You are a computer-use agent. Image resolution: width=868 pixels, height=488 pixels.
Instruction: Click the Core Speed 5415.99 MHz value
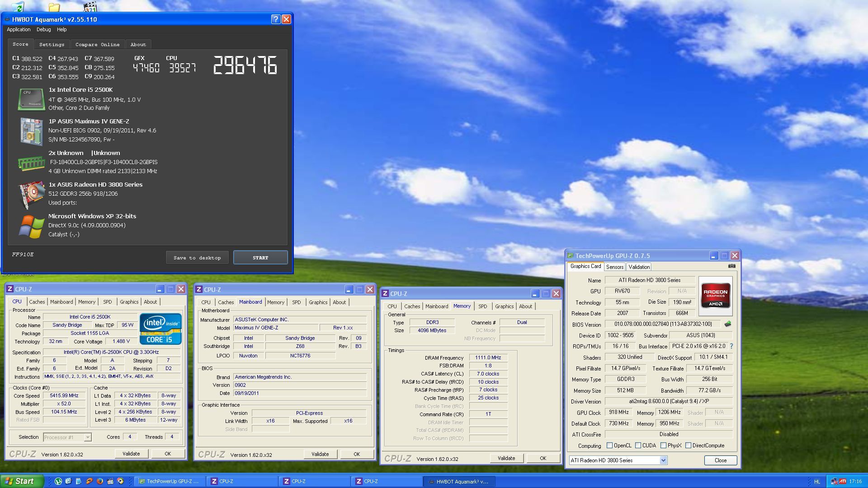tap(64, 395)
